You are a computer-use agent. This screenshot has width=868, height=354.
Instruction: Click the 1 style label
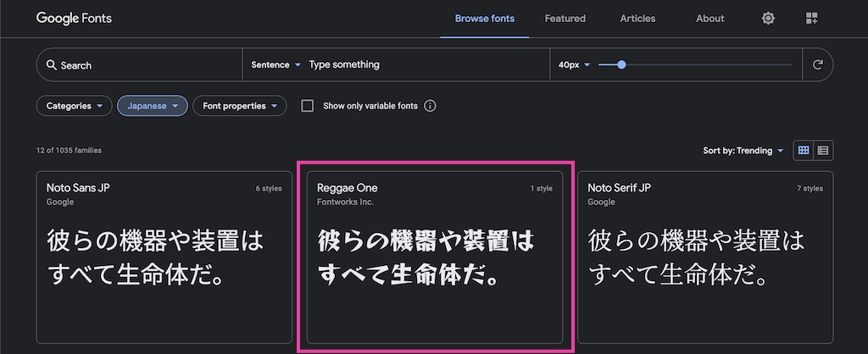(x=541, y=189)
